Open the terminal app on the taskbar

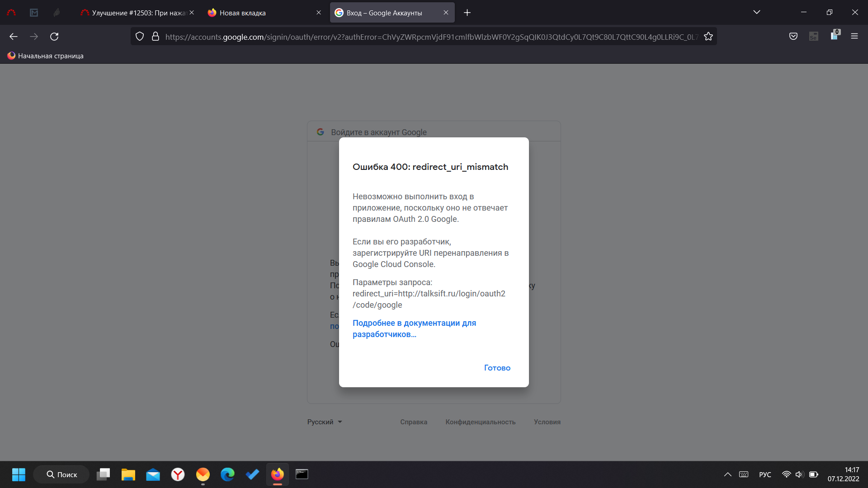click(x=302, y=474)
